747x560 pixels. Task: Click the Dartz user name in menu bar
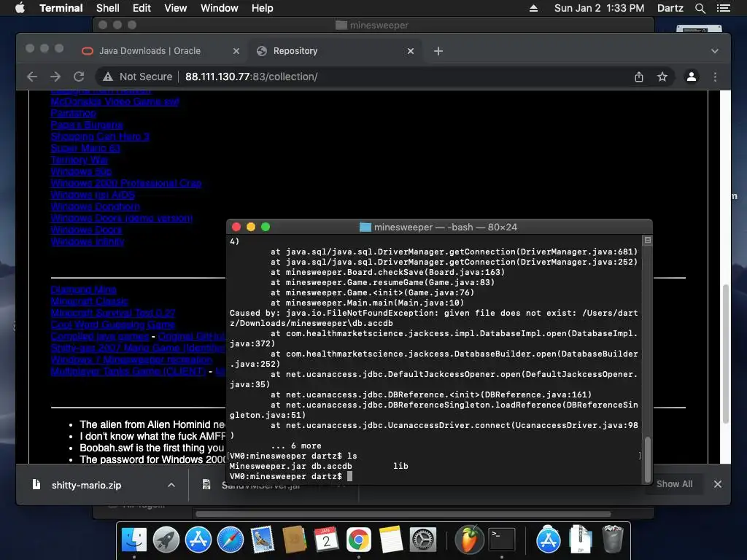click(x=670, y=8)
